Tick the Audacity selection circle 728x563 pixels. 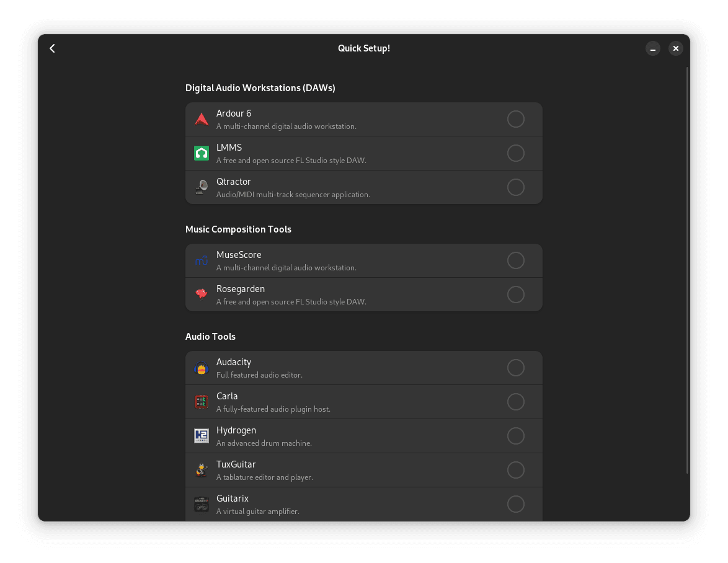(x=516, y=368)
